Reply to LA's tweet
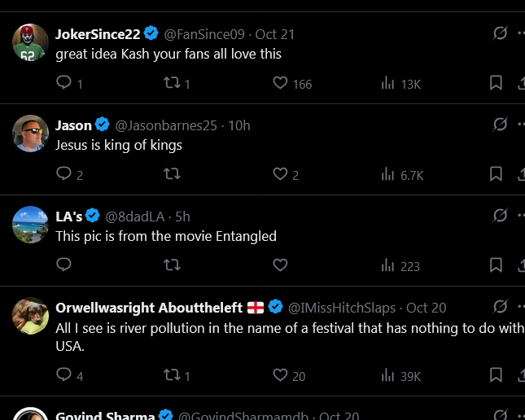 click(64, 265)
